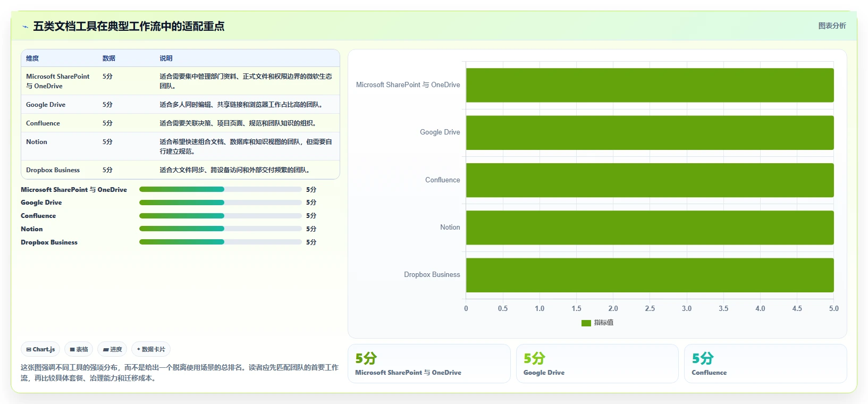
Task: Click the Google Drive progress bar
Action: coord(220,203)
